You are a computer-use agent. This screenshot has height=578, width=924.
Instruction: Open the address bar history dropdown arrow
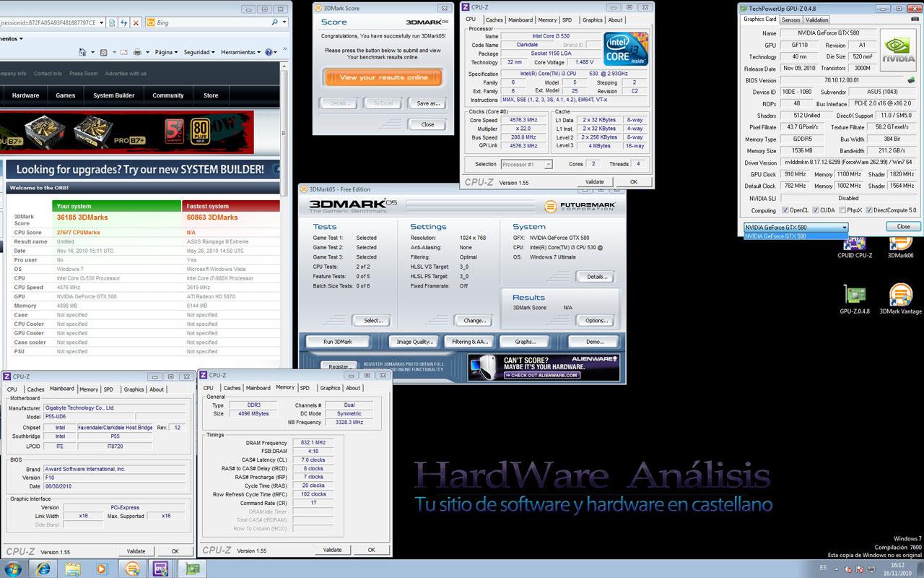[x=101, y=23]
